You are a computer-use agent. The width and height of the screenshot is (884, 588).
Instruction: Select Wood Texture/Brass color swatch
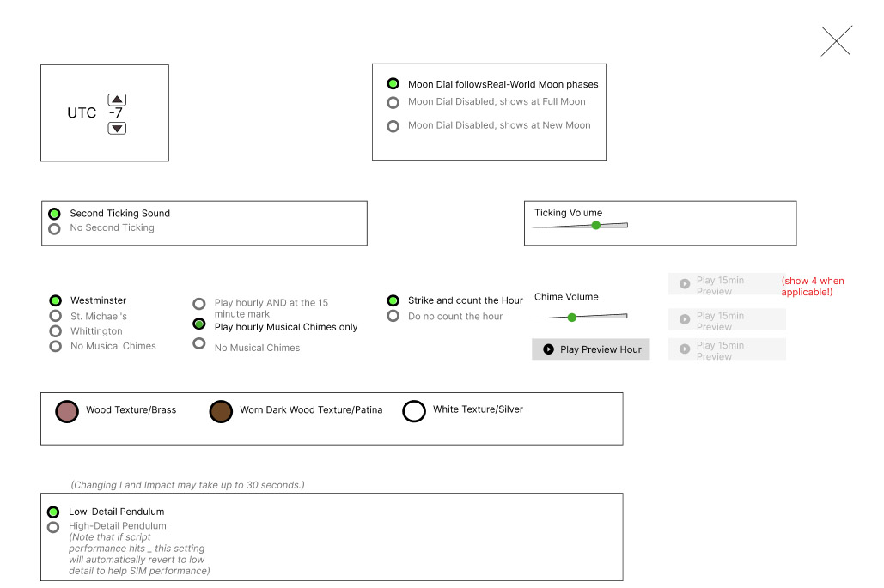click(67, 411)
